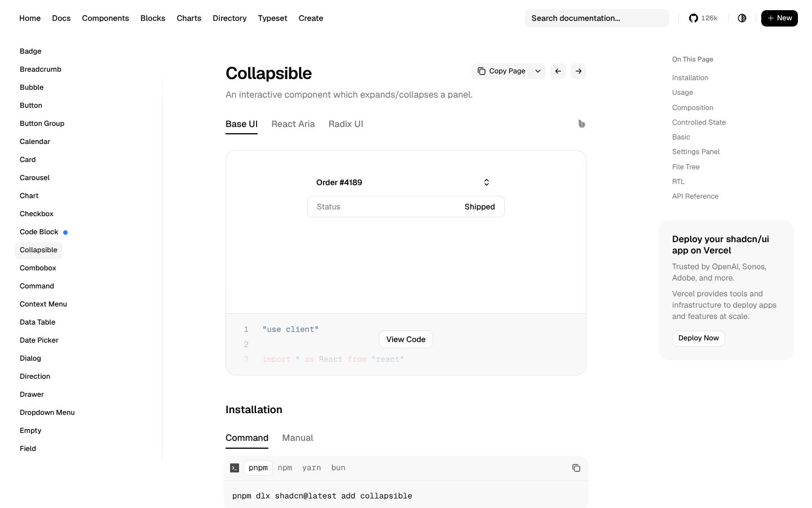812x508 pixels.
Task: Jump to Settings Panel section
Action: click(x=696, y=152)
